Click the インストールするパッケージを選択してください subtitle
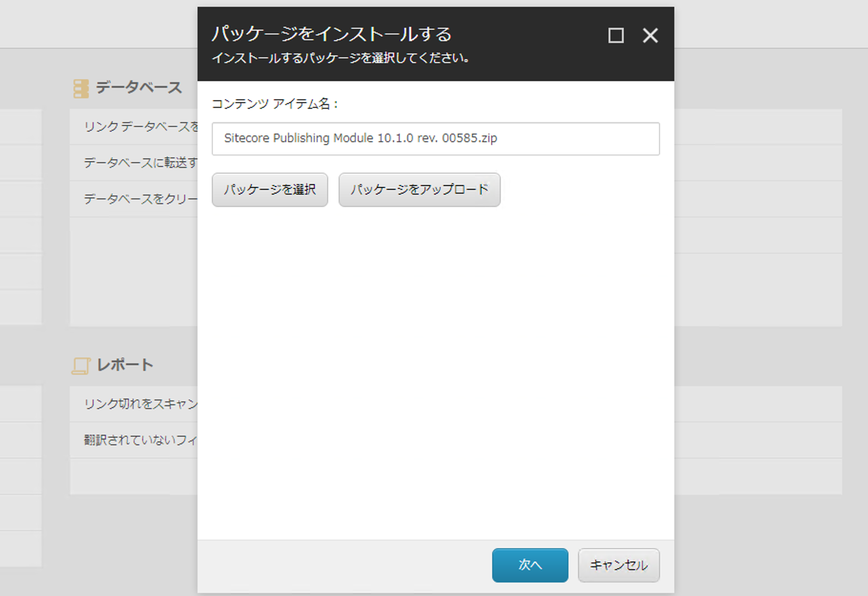 (x=341, y=58)
